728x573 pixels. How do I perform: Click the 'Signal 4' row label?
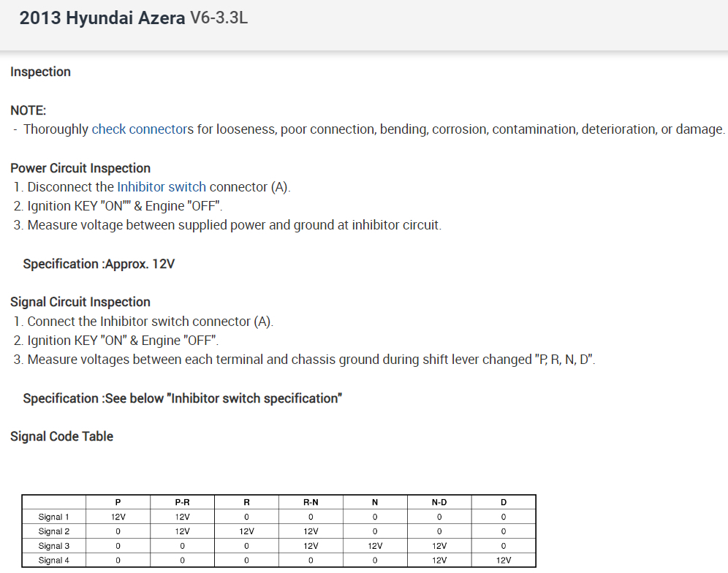(54, 560)
